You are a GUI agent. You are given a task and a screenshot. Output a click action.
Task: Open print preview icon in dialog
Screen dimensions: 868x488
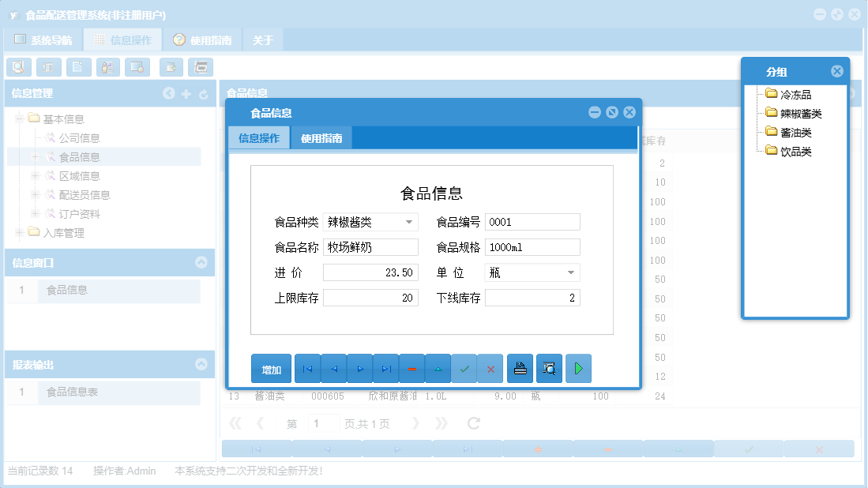(x=549, y=369)
